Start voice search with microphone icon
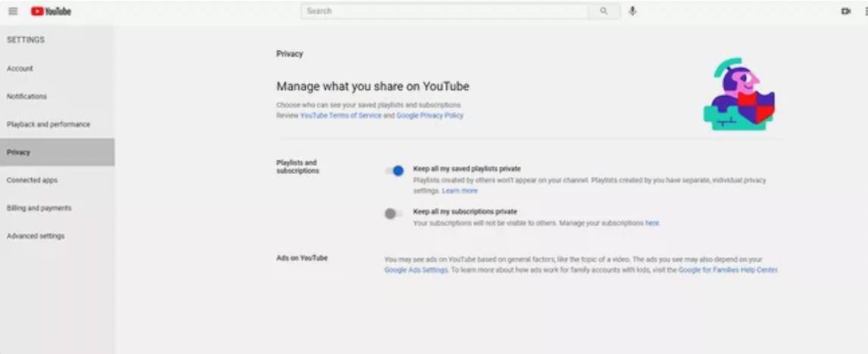Viewport: 868px width, 354px height. point(632,11)
